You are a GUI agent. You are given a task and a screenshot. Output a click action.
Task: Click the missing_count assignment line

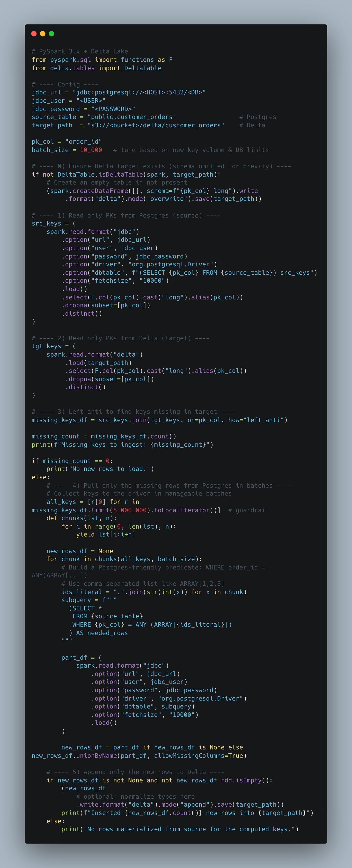[104, 436]
